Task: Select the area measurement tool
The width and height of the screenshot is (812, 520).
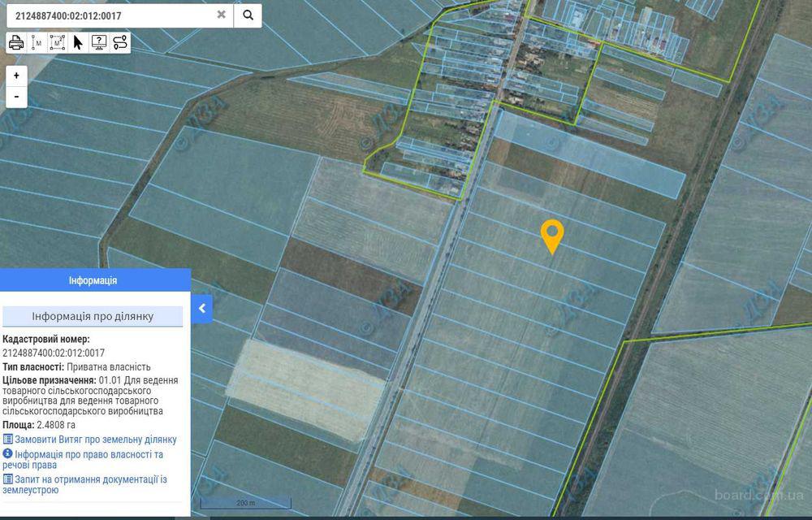Action: [58, 42]
